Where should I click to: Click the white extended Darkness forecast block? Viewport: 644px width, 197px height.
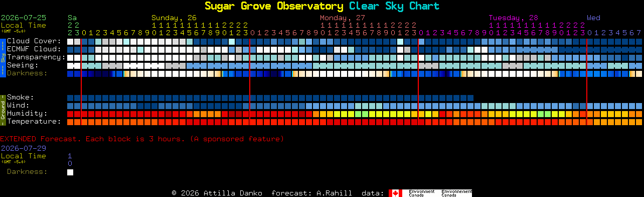[x=70, y=172]
